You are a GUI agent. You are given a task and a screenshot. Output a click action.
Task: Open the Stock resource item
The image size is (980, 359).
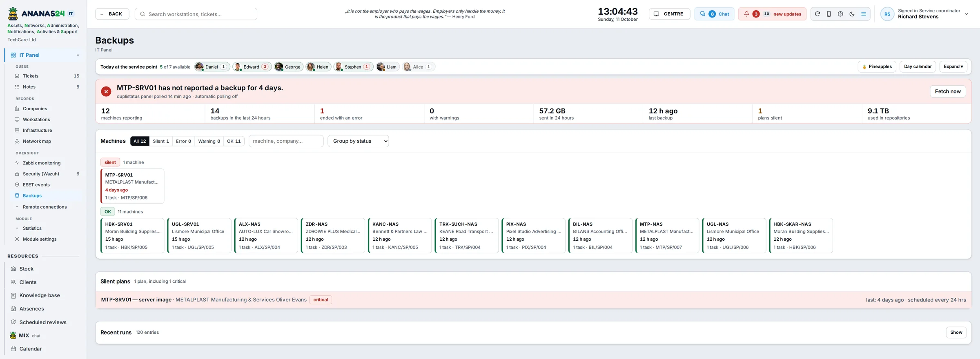pos(44,269)
